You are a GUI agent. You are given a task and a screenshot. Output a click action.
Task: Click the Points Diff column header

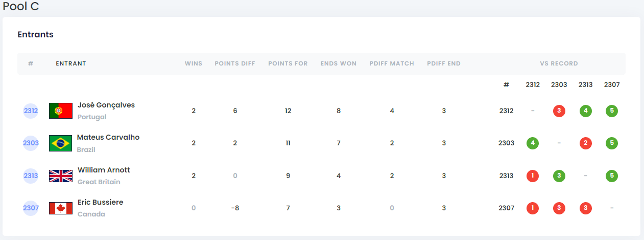coord(235,64)
